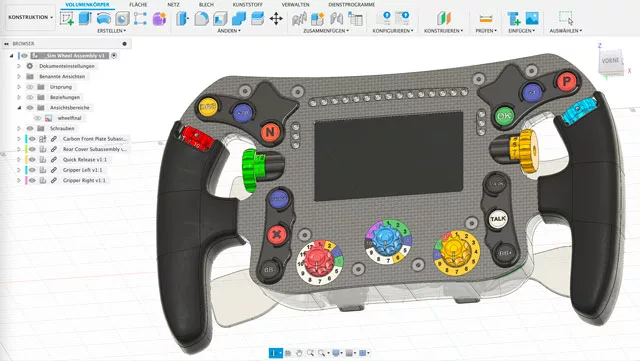The height and width of the screenshot is (361, 640).
Task: Open the Konfigurieren dropdown menu
Action: [x=393, y=31]
